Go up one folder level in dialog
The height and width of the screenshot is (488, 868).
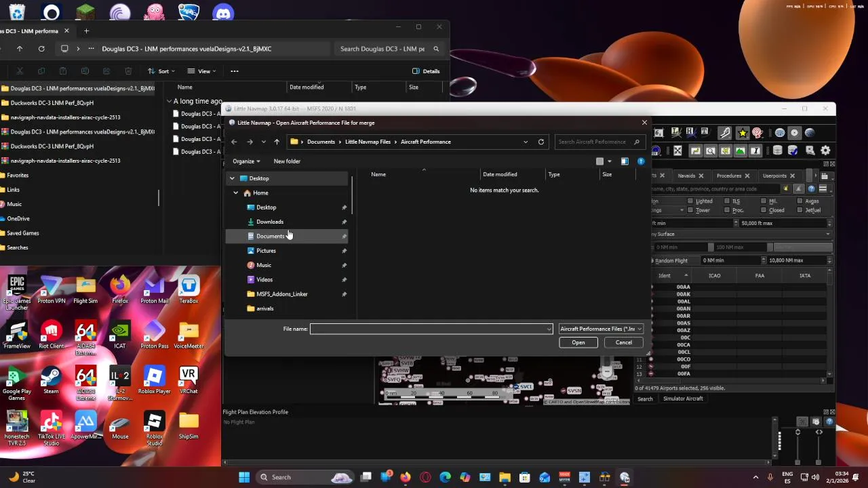click(x=277, y=142)
